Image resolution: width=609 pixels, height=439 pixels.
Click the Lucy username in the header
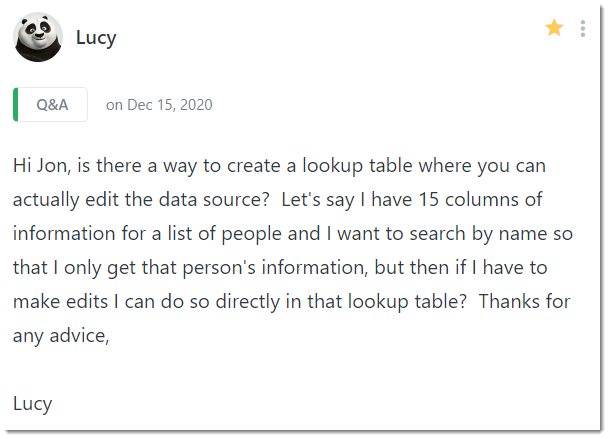pyautogui.click(x=96, y=38)
